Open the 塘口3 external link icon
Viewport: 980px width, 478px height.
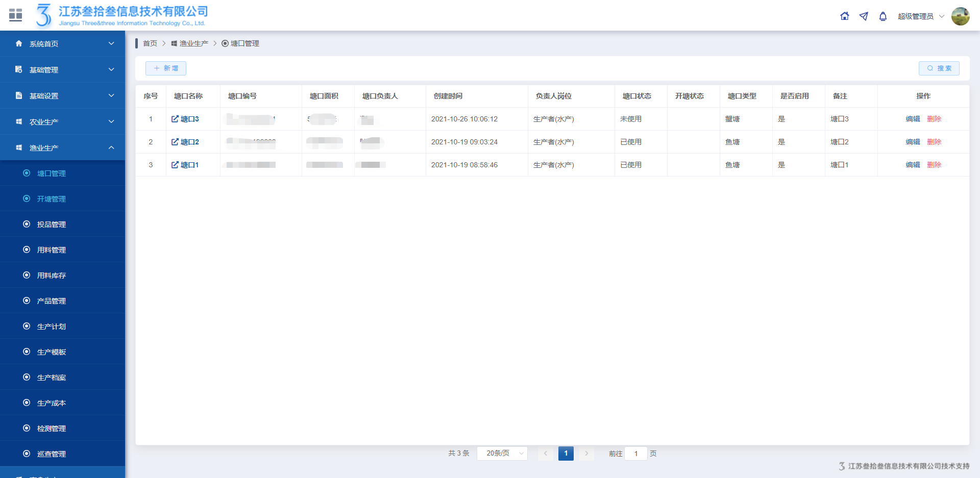(x=175, y=119)
